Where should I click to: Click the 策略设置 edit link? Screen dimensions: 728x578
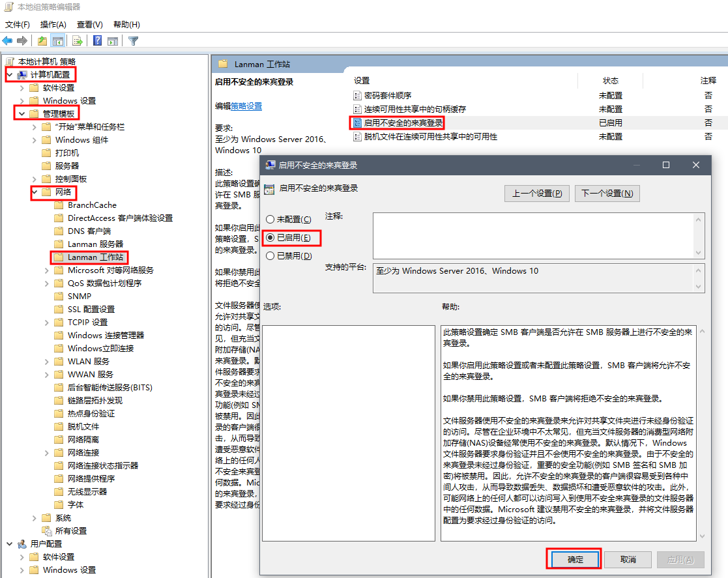point(246,106)
